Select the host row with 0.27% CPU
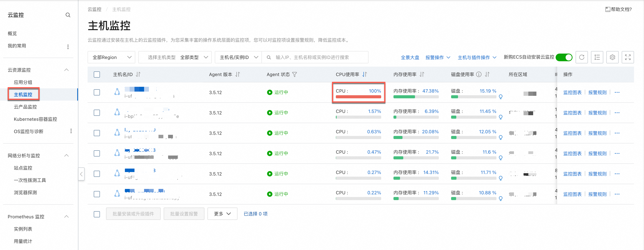The image size is (644, 250). point(97,174)
